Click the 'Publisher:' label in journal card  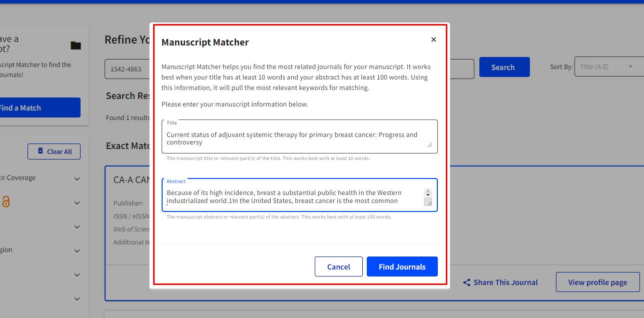tap(128, 203)
